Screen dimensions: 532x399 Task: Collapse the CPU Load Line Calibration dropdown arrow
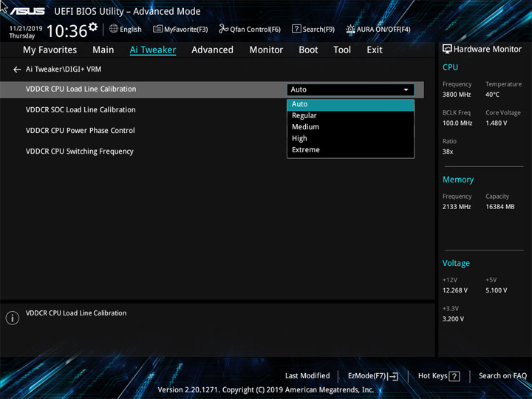click(x=406, y=90)
